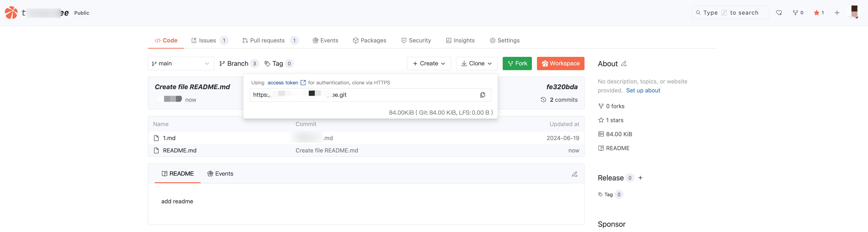Expand the main branch selector
Screen dimensions: 868x232
181,64
